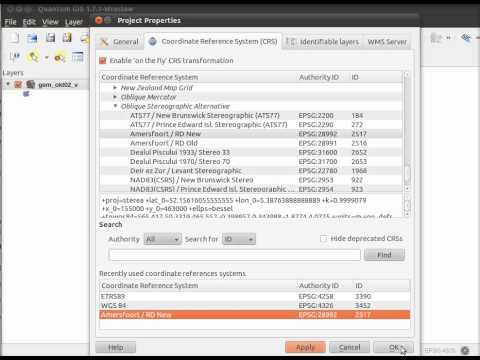Click the proj4 definition text box
480x360 pixels.
point(252,206)
